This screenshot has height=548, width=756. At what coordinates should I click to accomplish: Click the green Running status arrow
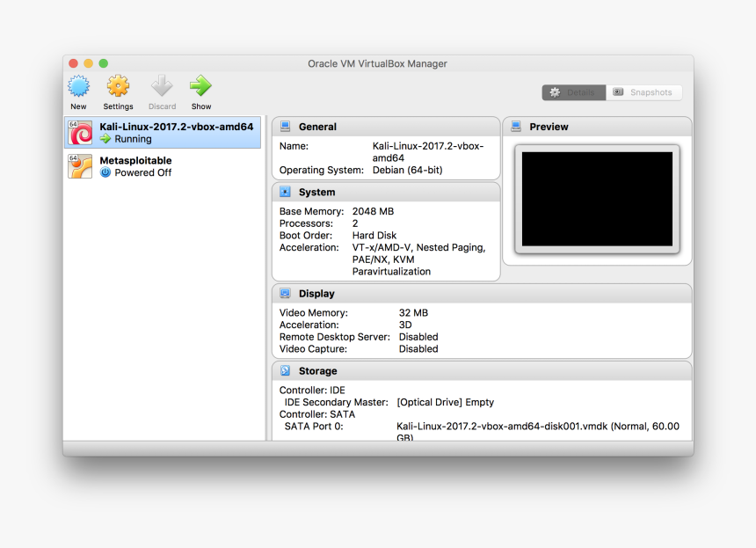coord(105,139)
